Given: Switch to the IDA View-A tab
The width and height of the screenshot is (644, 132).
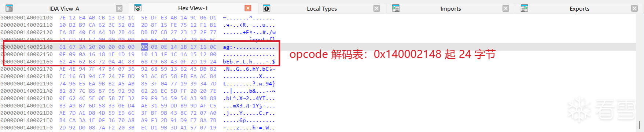Looking at the screenshot, I should [x=64, y=8].
